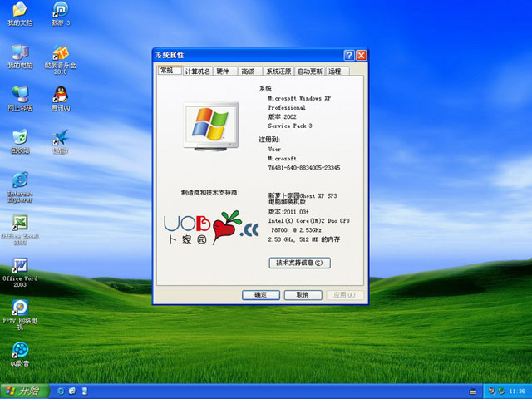The height and width of the screenshot is (399, 532).
Task: Select the 迅雷7 desktop shortcut
Action: click(61, 141)
